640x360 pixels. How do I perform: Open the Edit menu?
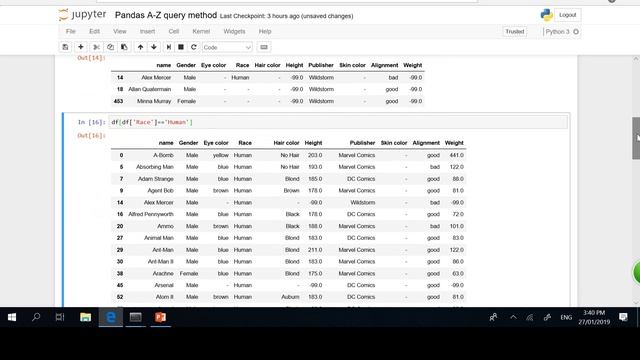[x=94, y=31]
